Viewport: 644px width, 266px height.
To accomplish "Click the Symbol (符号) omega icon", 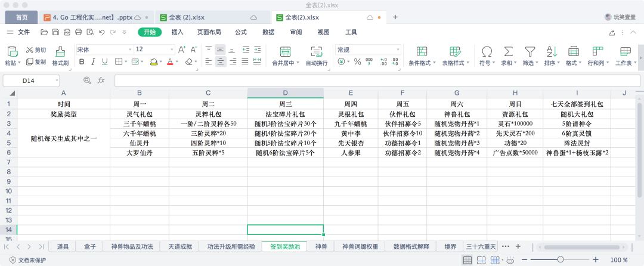I will coord(487,51).
